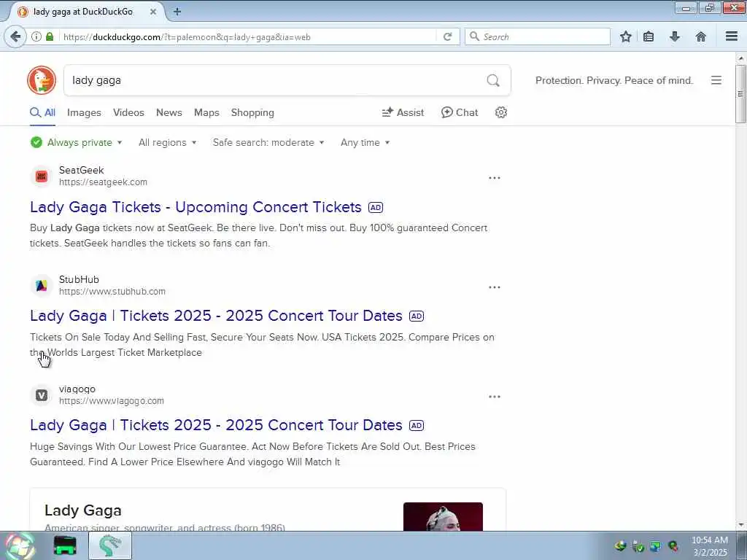Open viagogo Lady Gaga Tickets 2025 link
The height and width of the screenshot is (560, 747).
[x=216, y=425]
